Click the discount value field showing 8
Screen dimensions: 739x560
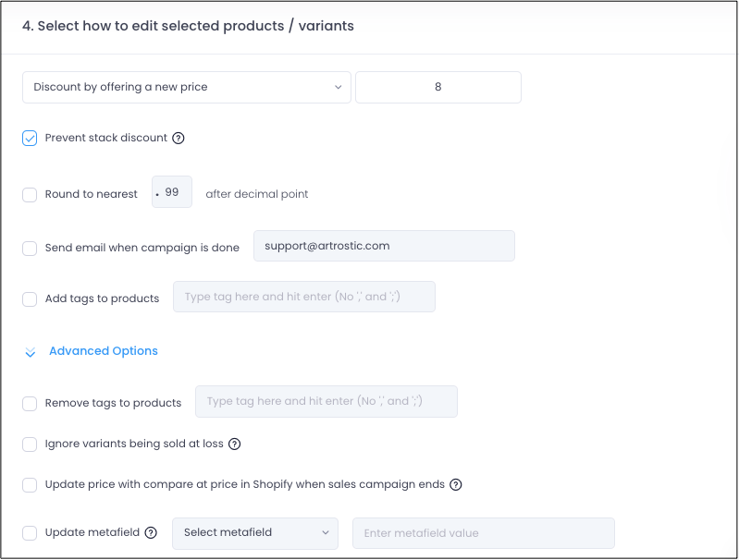point(438,87)
